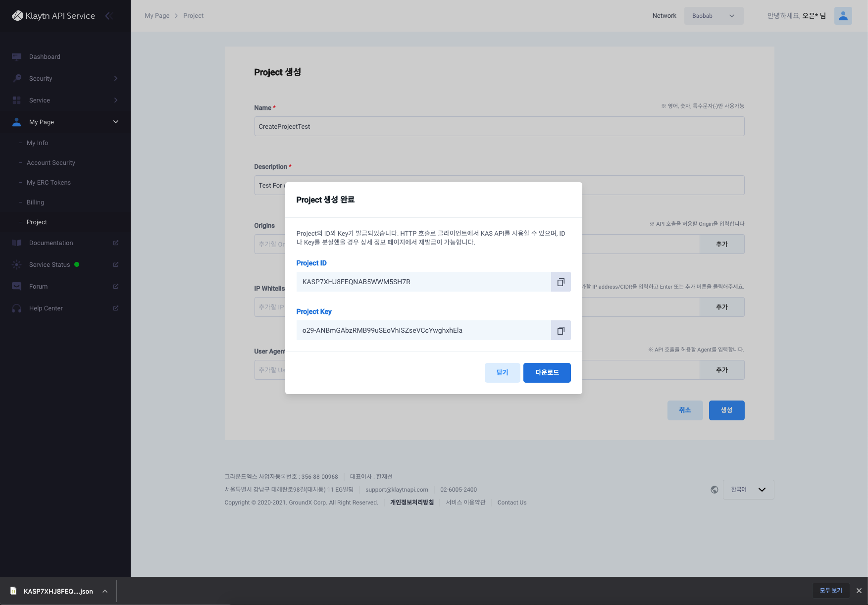Close the downloads bar
The width and height of the screenshot is (868, 605).
point(859,591)
